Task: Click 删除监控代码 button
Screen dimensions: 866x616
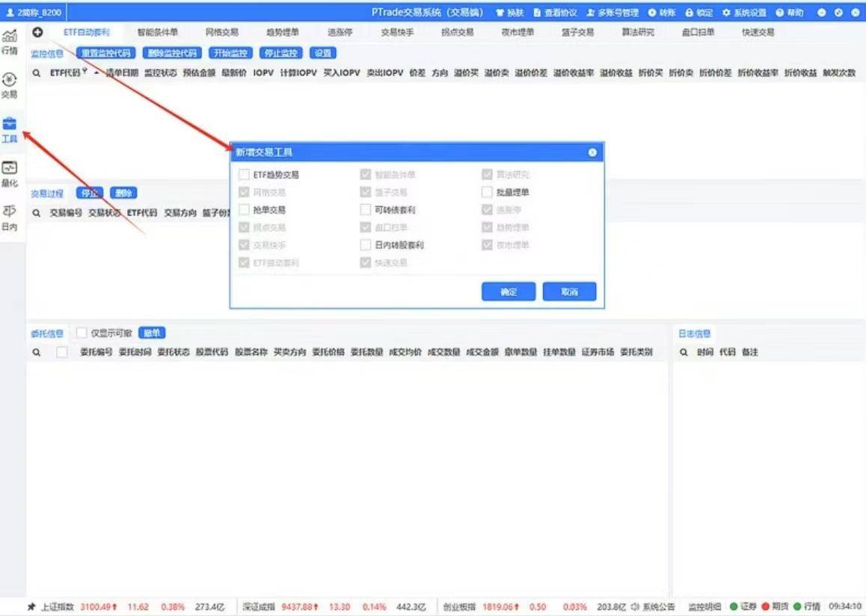Action: point(172,53)
